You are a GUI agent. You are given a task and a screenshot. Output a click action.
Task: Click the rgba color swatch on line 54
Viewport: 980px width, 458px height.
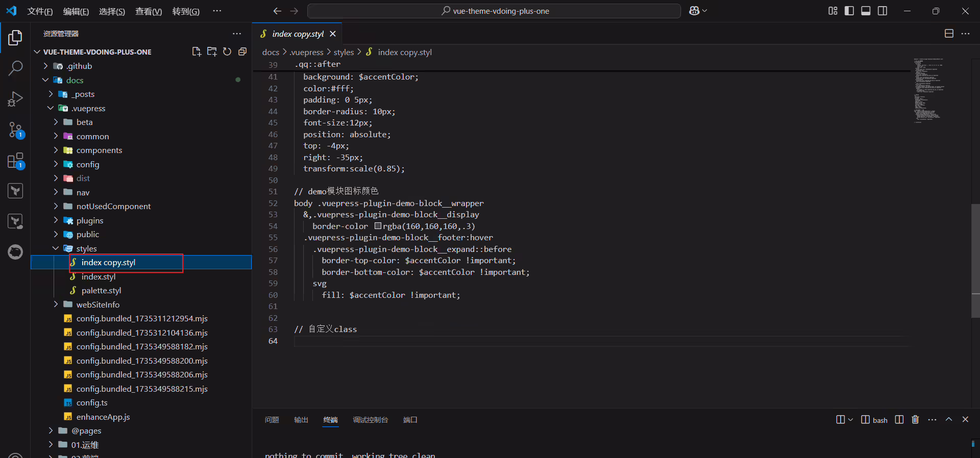378,226
